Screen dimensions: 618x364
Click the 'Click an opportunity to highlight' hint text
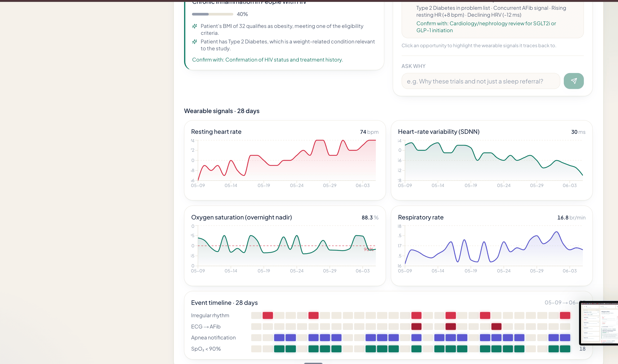tap(479, 46)
